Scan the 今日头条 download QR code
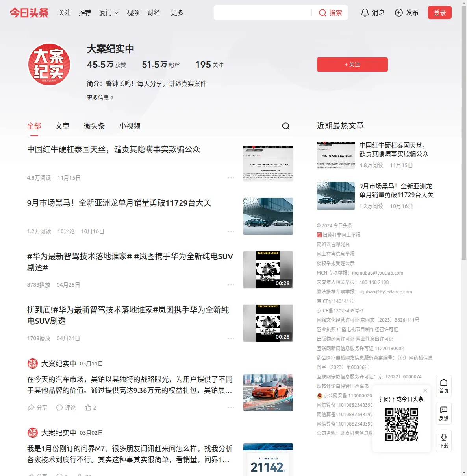467x476 pixels. coord(402,424)
